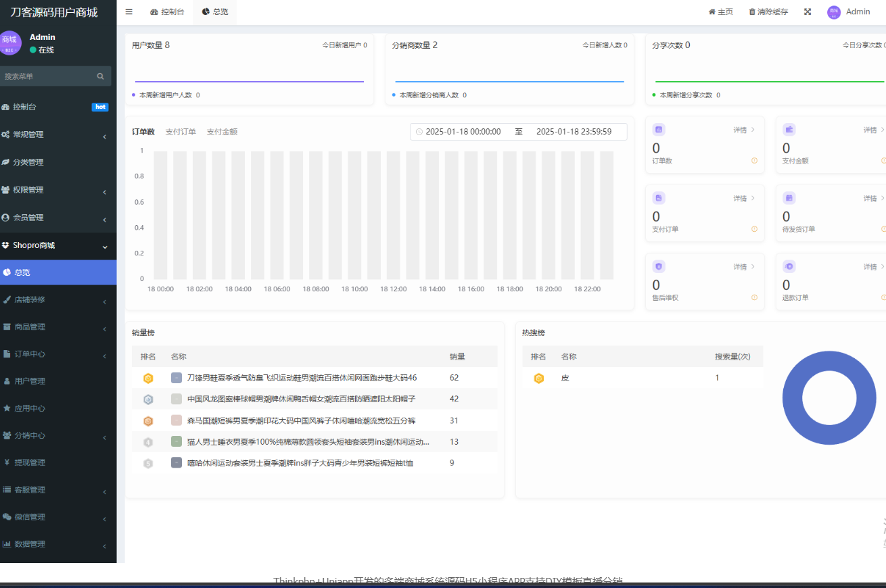Image resolution: width=886 pixels, height=588 pixels.
Task: Select the 订单数 chart tab
Action: (x=143, y=132)
